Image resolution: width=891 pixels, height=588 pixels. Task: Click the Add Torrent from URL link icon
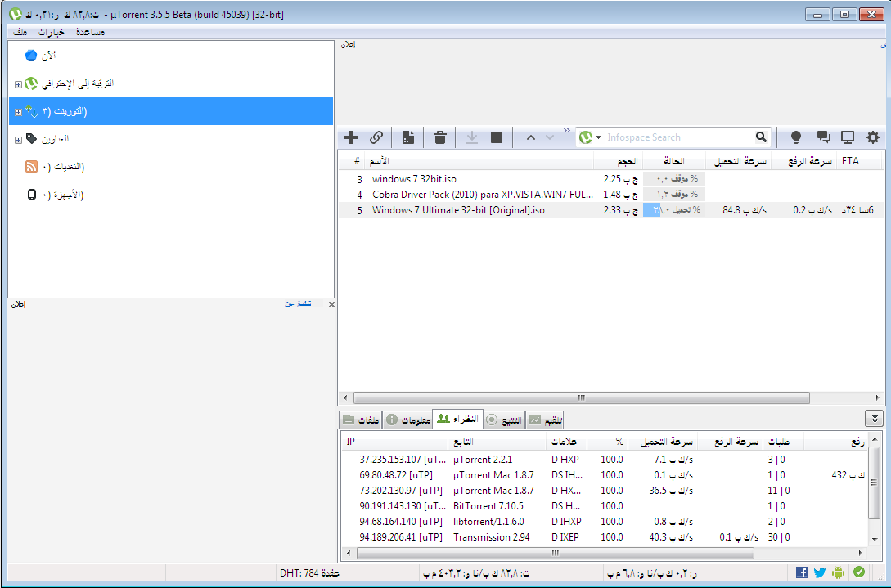[x=376, y=137]
